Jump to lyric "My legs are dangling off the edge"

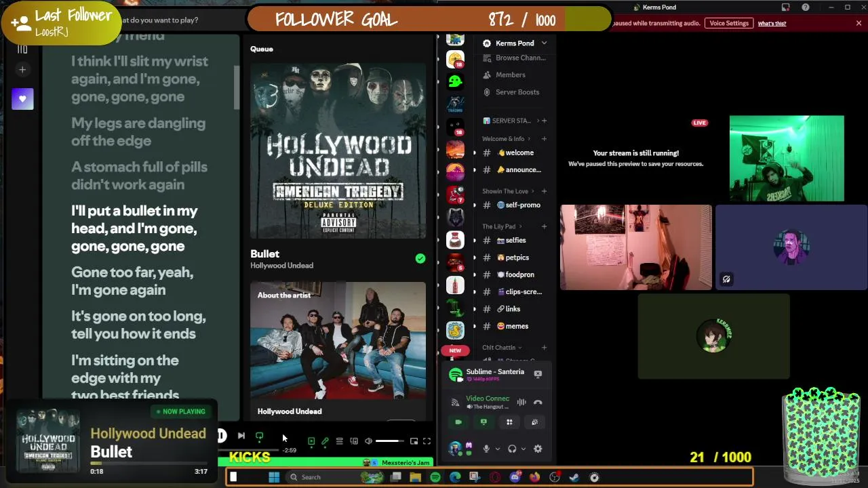point(138,132)
